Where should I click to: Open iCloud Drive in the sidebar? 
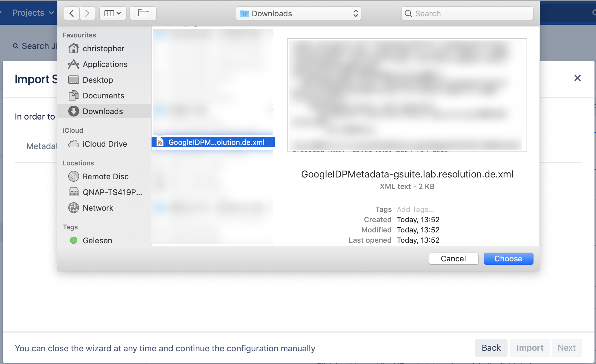(104, 144)
